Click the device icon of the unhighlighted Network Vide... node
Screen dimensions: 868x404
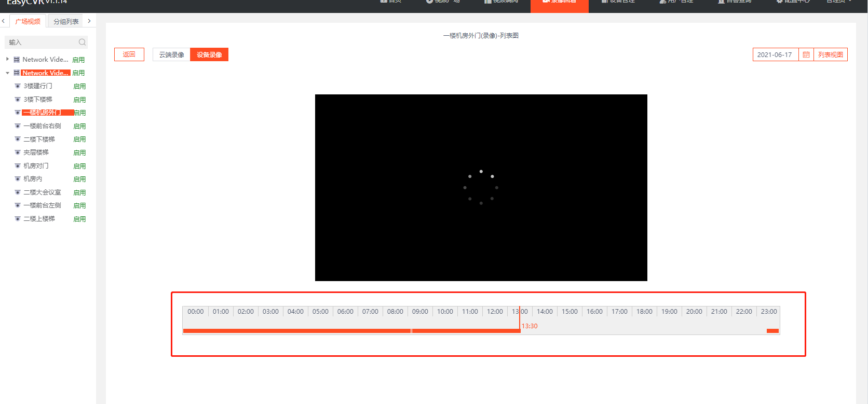tap(17, 60)
